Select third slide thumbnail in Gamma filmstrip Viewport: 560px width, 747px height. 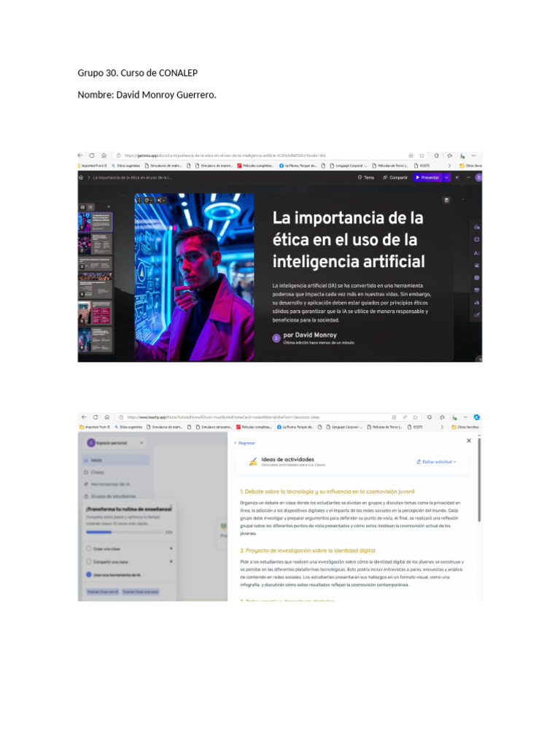[96, 263]
